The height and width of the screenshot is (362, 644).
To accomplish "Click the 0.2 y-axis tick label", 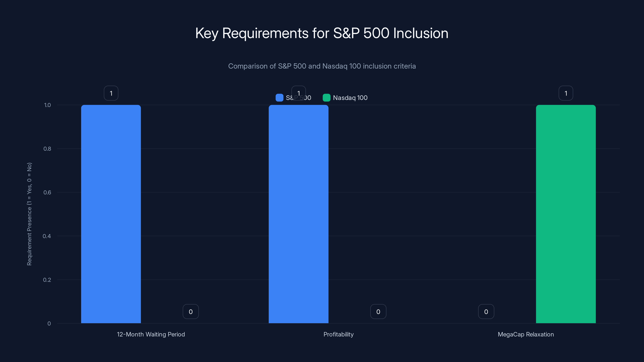I will point(47,280).
